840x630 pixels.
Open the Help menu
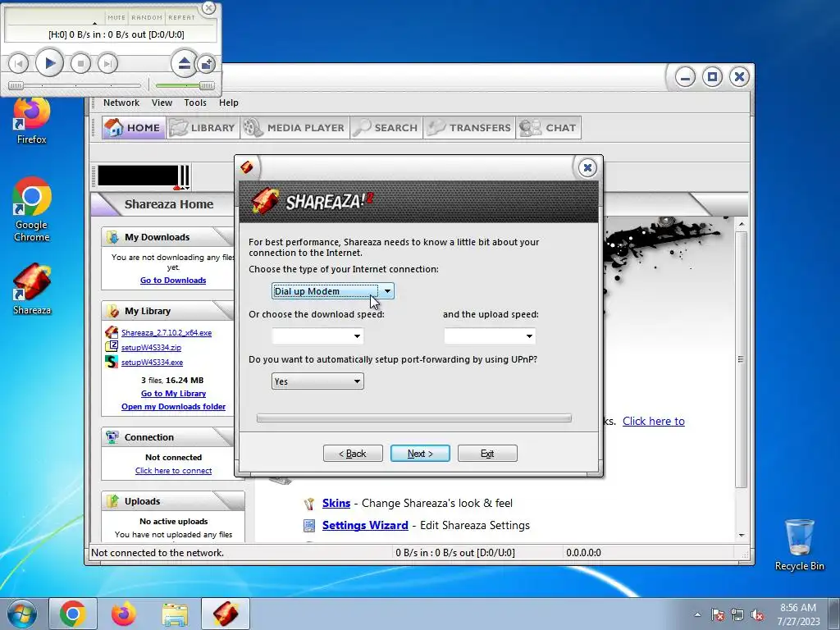pos(229,103)
